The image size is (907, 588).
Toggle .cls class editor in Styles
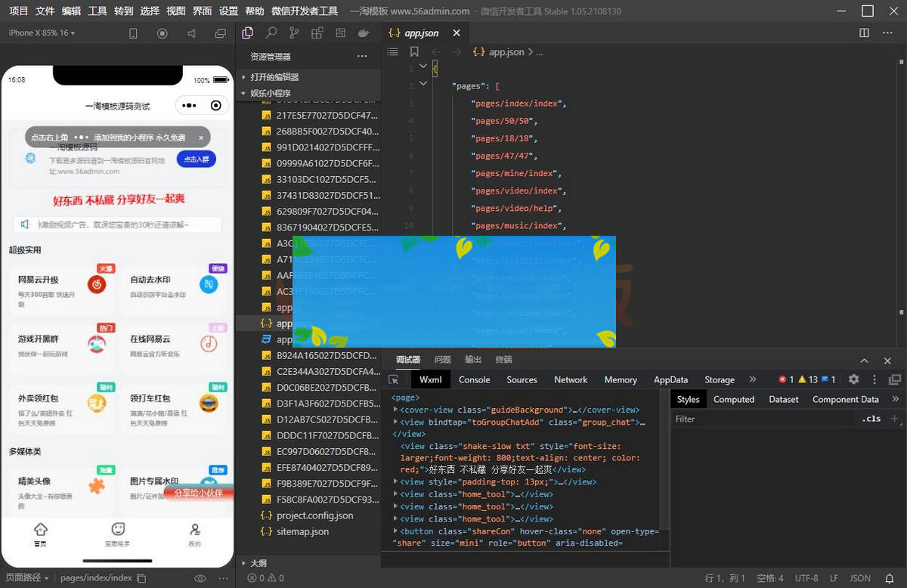(871, 419)
